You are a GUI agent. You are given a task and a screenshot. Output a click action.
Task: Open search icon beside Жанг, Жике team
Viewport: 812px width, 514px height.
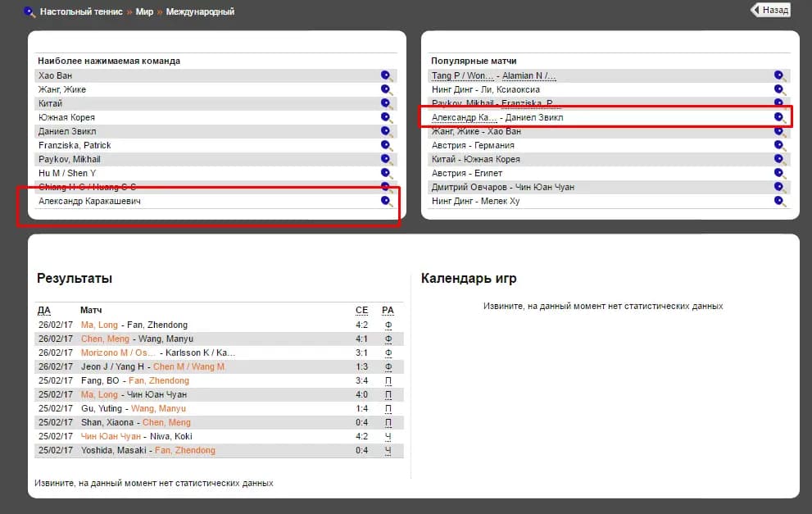[386, 89]
